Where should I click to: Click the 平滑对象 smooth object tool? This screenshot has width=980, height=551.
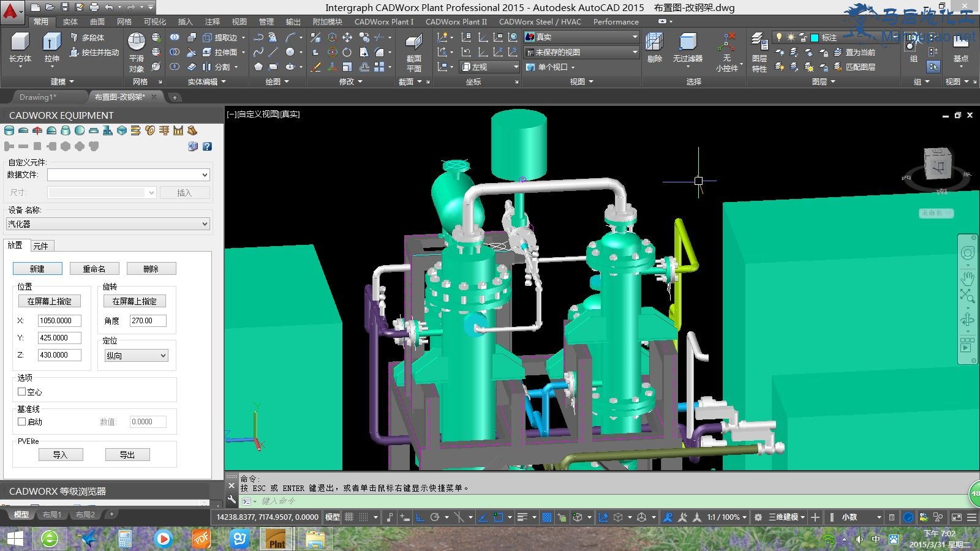[137, 52]
